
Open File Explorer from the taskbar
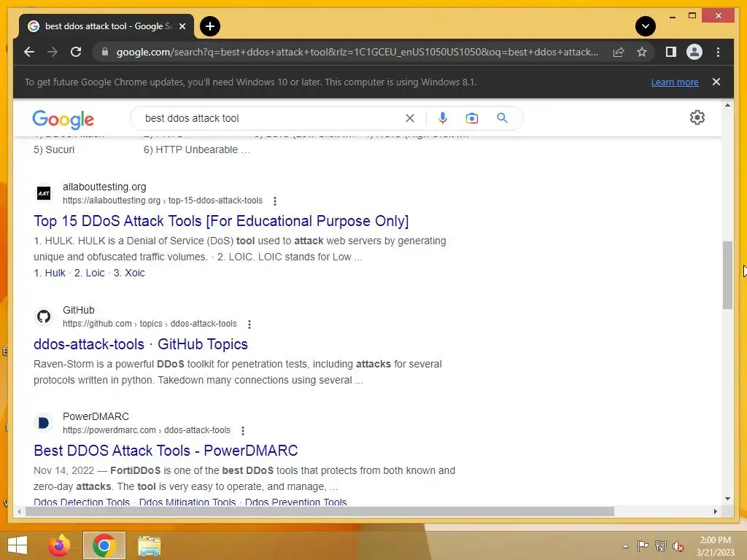149,546
